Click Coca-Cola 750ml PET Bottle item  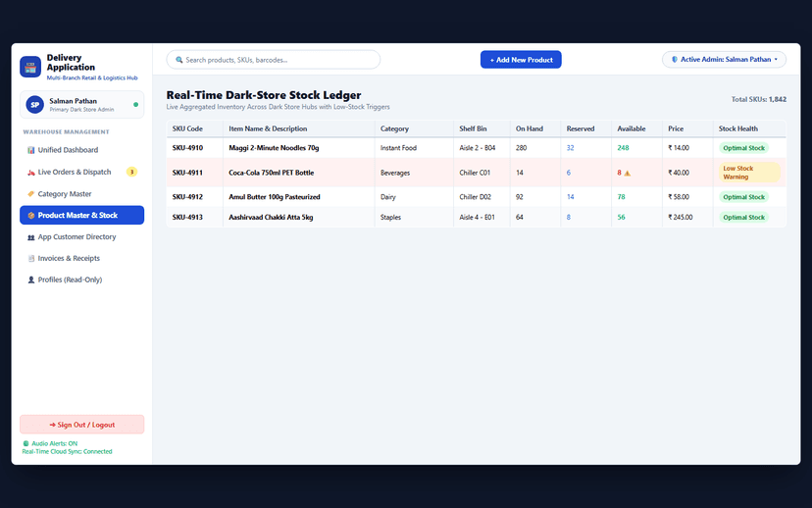272,173
